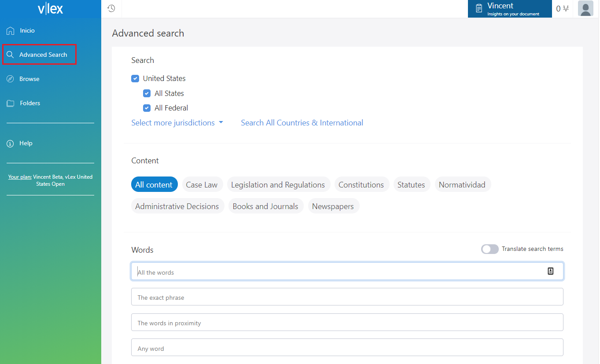Uncheck the United States checkbox
The width and height of the screenshot is (600, 364).
[135, 79]
